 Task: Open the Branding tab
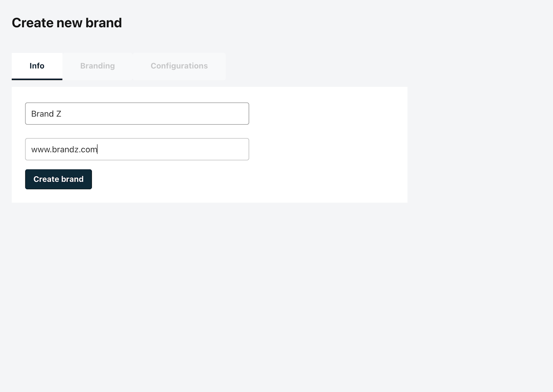point(97,66)
